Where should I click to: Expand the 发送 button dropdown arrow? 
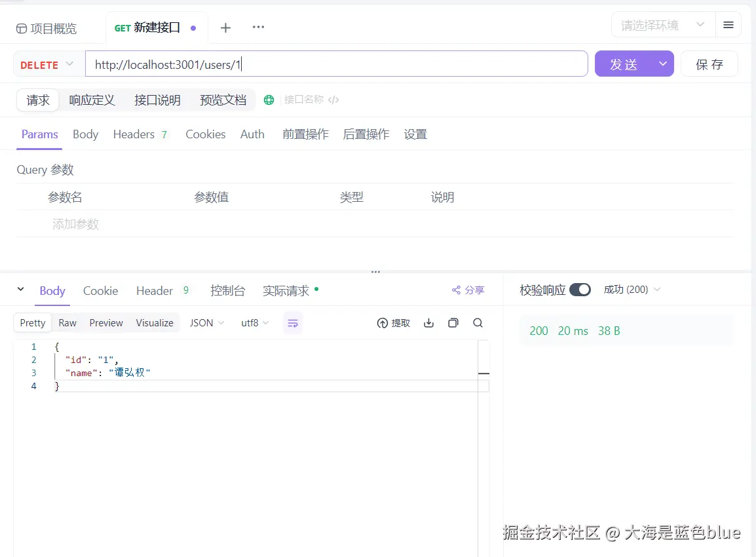tap(663, 64)
